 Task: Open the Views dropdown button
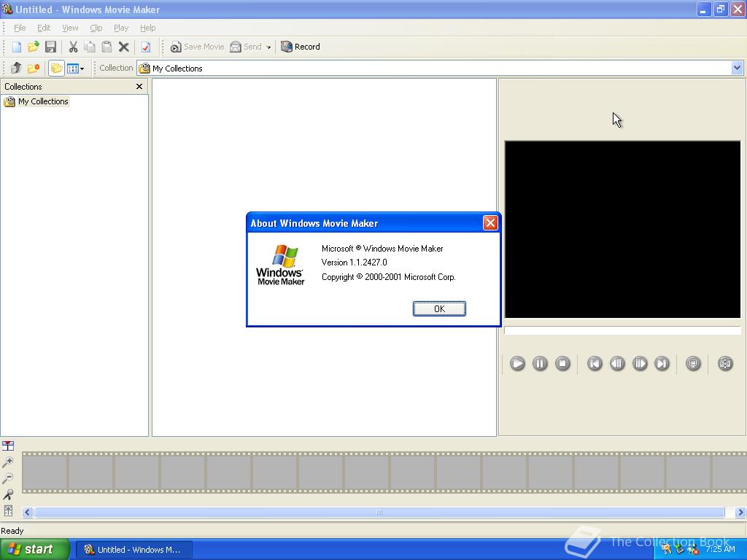[75, 69]
